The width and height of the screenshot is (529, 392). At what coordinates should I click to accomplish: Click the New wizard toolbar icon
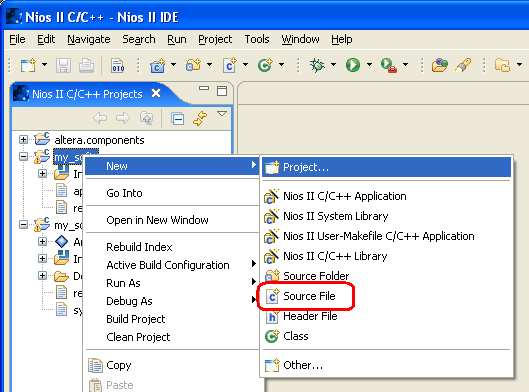pyautogui.click(x=28, y=65)
